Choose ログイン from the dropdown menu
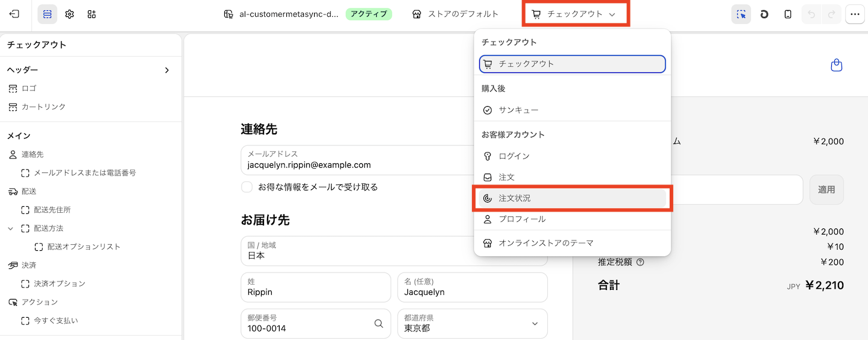 (572, 156)
